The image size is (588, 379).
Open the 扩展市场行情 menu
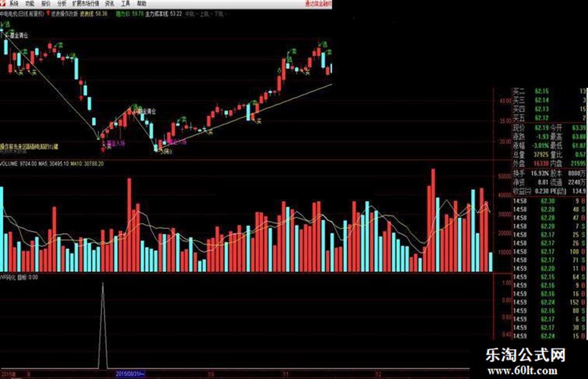85,4
